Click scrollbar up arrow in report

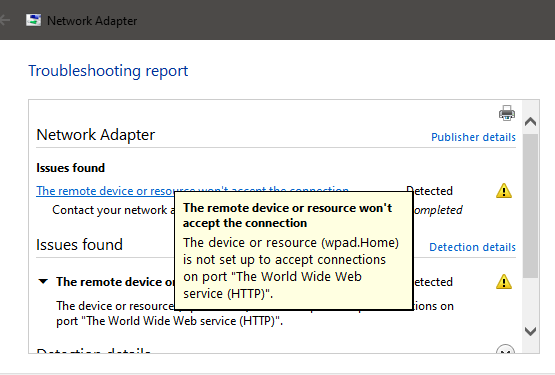(x=530, y=122)
